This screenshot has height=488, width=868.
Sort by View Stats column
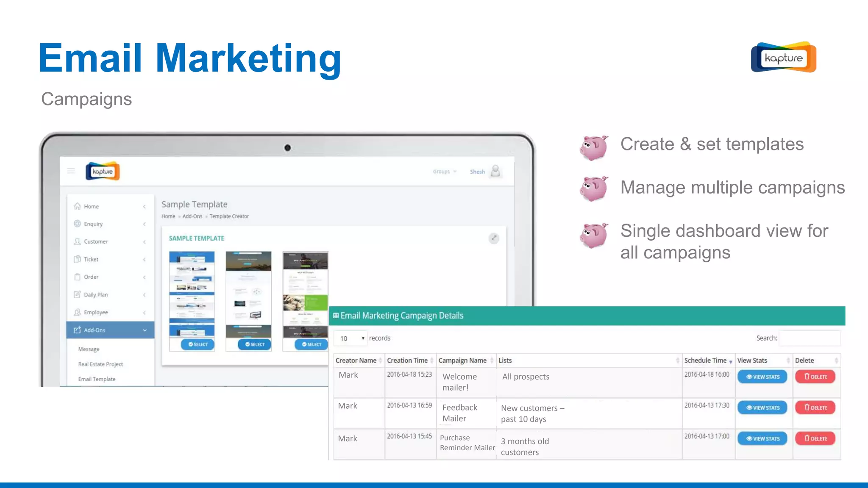point(764,360)
